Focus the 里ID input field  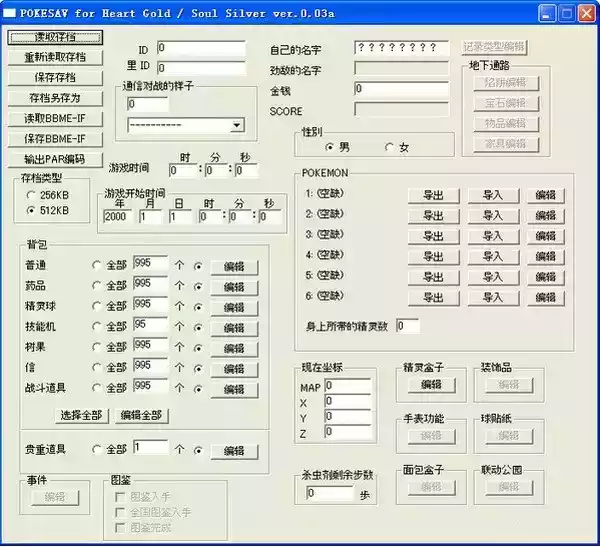pos(201,68)
